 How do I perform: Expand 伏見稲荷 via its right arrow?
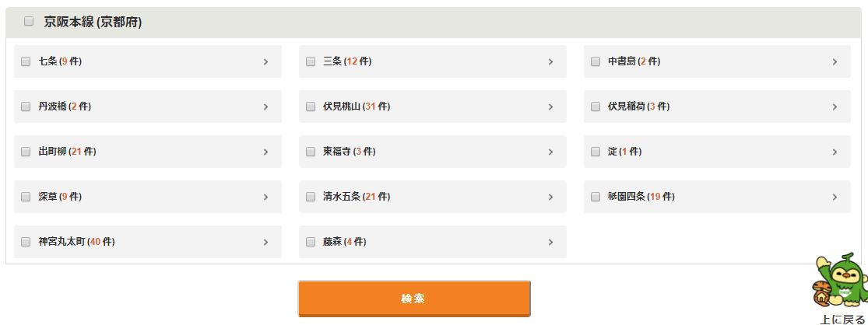(x=835, y=107)
